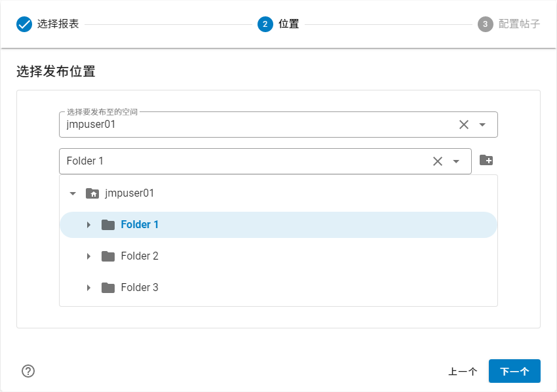Click the folder icon next to Folder 2
Viewport: 557px width, 392px height.
[108, 256]
